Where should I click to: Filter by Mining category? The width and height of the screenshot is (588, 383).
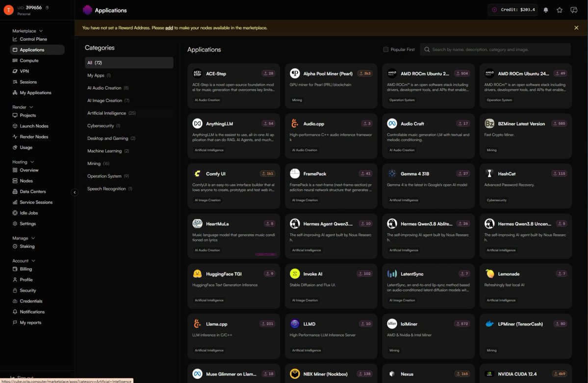(129, 164)
